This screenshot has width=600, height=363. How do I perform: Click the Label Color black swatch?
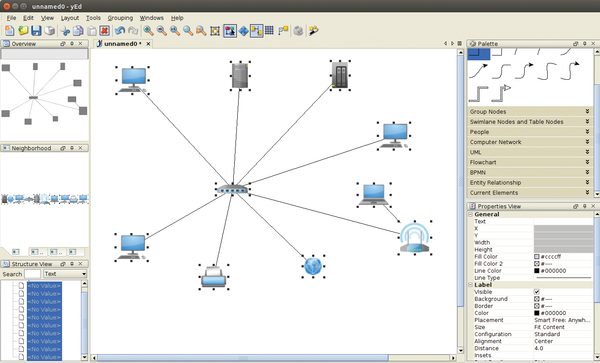point(537,313)
